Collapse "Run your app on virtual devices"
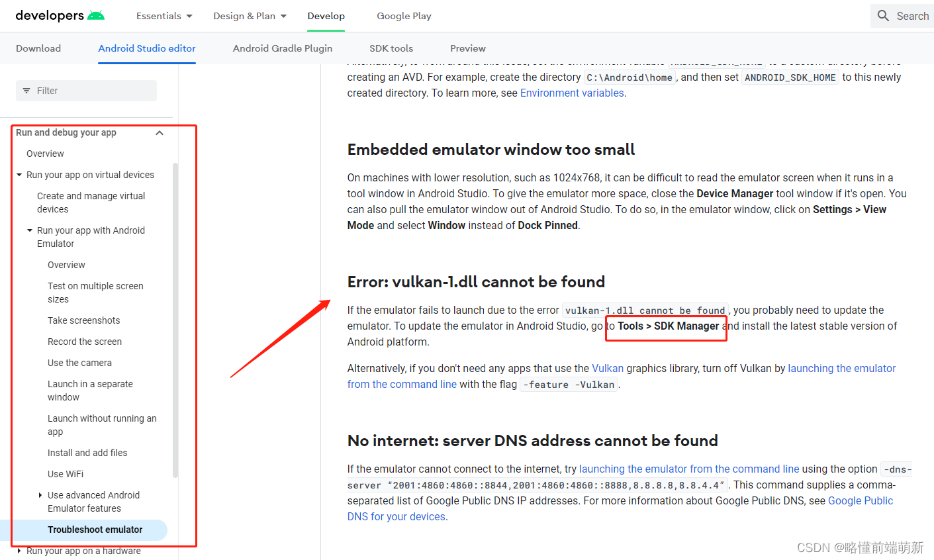 19,174
